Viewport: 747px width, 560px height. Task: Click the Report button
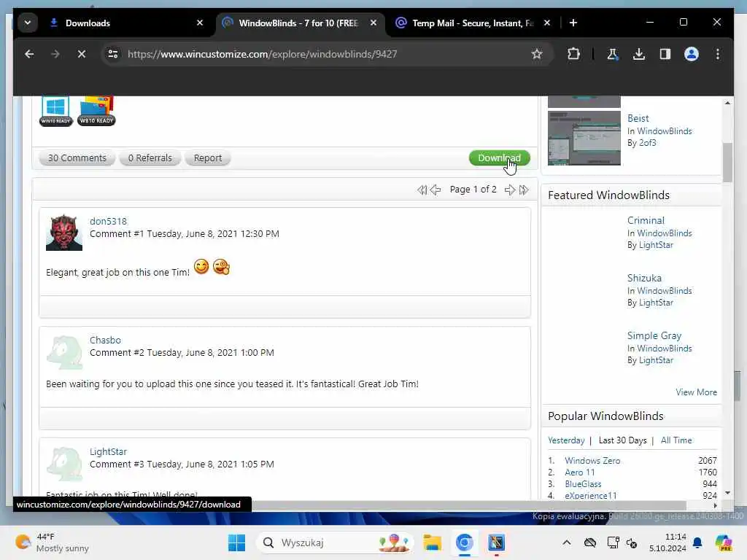pos(208,158)
